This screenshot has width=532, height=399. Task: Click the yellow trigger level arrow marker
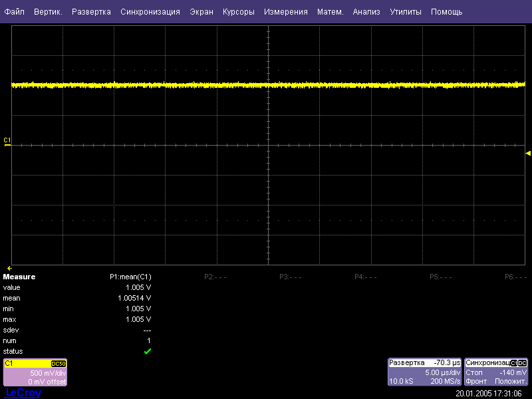(528, 154)
